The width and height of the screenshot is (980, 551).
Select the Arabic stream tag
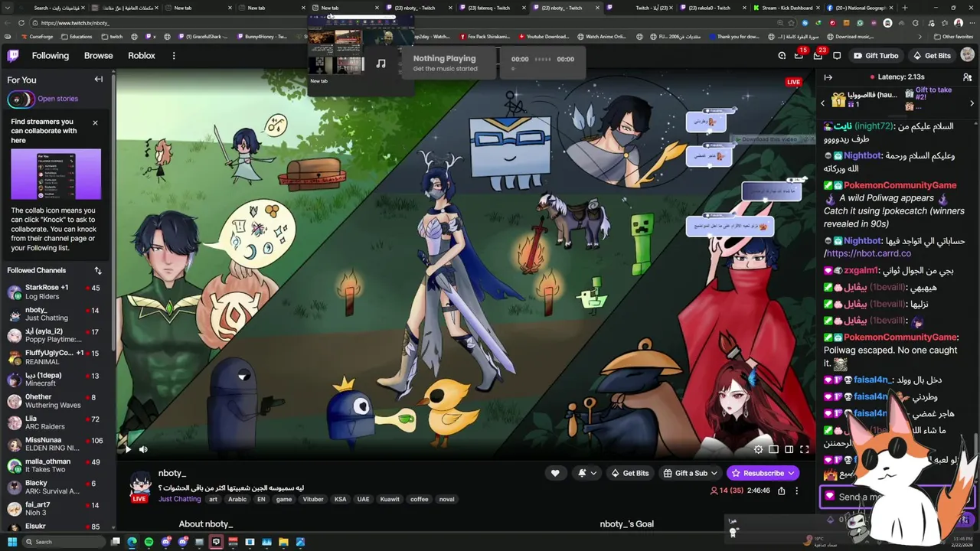[237, 499]
